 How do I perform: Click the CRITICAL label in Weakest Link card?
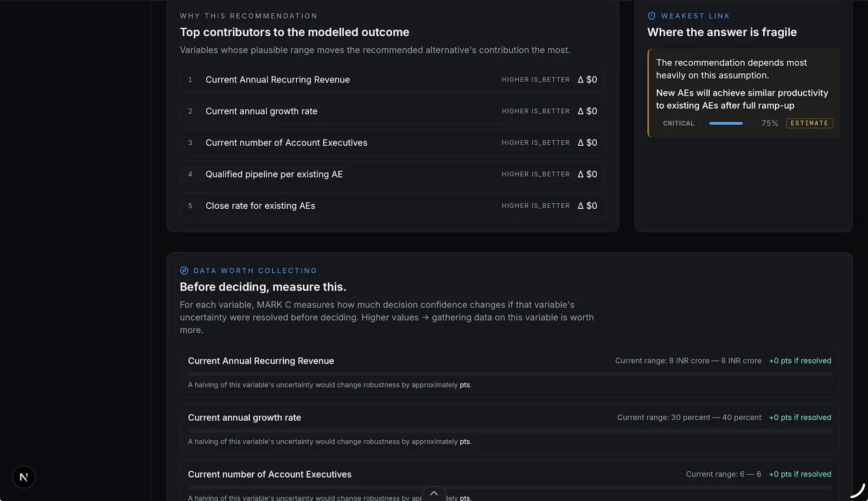pyautogui.click(x=679, y=124)
